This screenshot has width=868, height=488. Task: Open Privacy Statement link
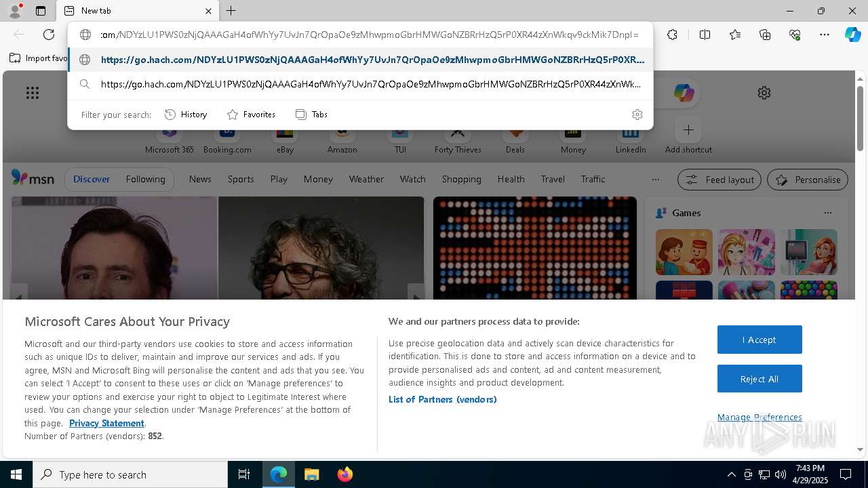point(106,423)
